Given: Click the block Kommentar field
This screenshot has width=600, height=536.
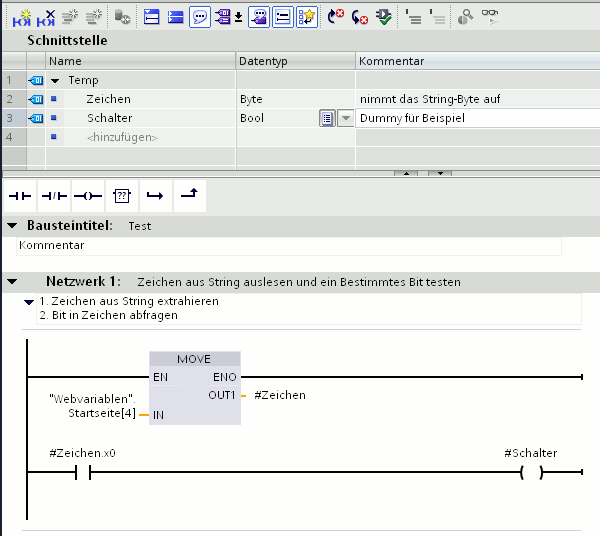Looking at the screenshot, I should pyautogui.click(x=289, y=246).
